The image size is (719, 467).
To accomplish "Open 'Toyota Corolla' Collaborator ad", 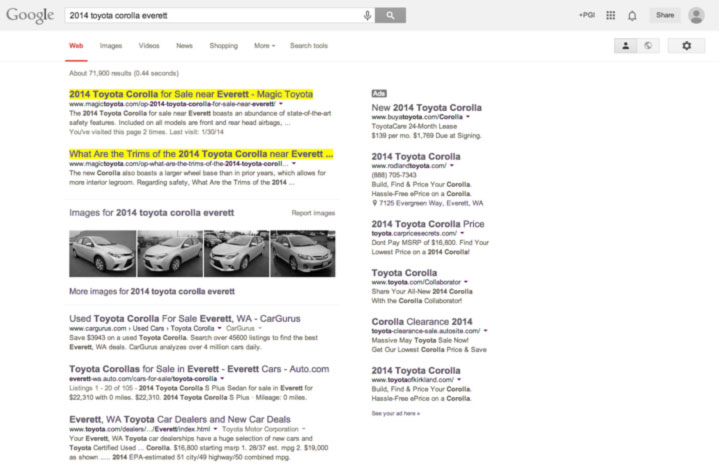I will [404, 273].
